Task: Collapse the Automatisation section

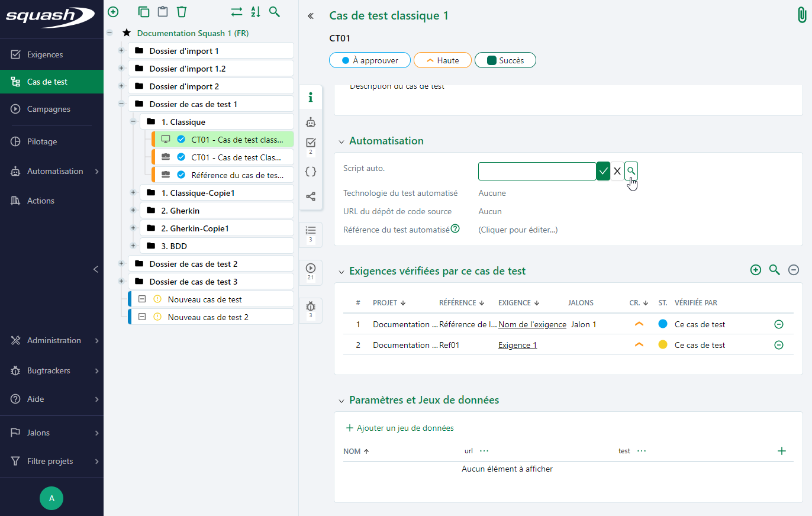Action: pos(341,141)
